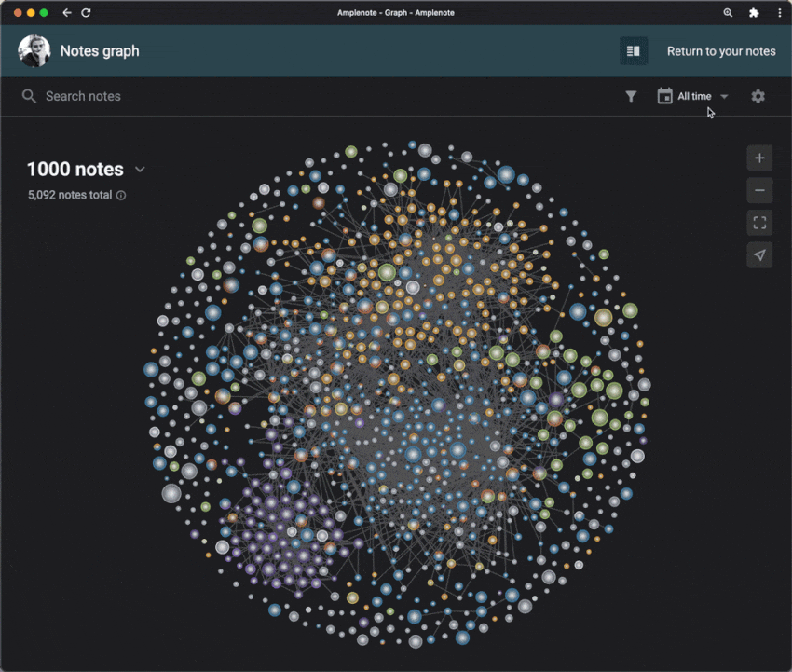Click the user profile avatar
792x672 pixels.
(x=34, y=51)
